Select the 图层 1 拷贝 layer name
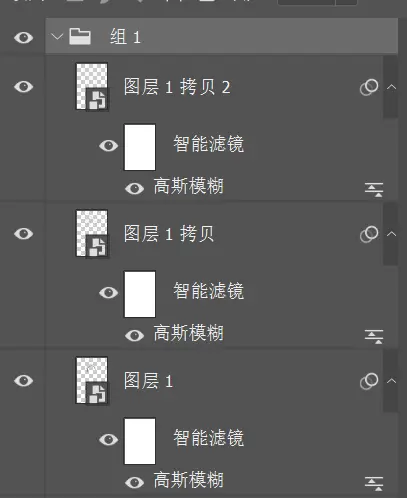407x498 pixels. tap(169, 234)
